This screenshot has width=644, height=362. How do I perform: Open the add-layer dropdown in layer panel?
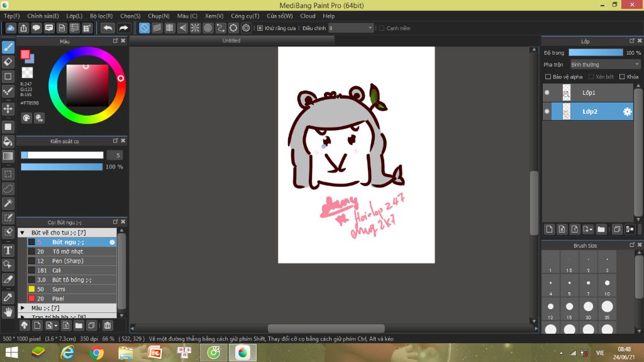(588, 229)
